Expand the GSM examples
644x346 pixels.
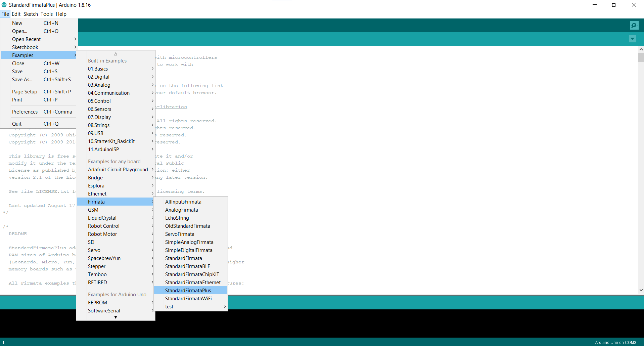click(116, 210)
